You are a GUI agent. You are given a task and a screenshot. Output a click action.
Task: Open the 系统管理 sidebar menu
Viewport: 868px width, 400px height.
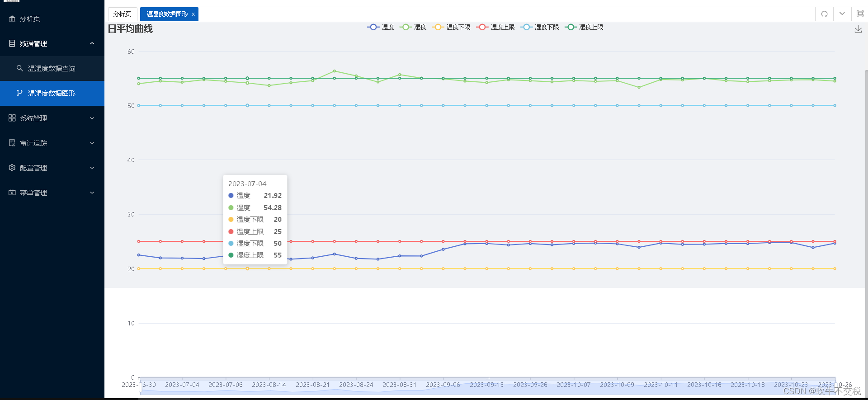click(x=52, y=118)
